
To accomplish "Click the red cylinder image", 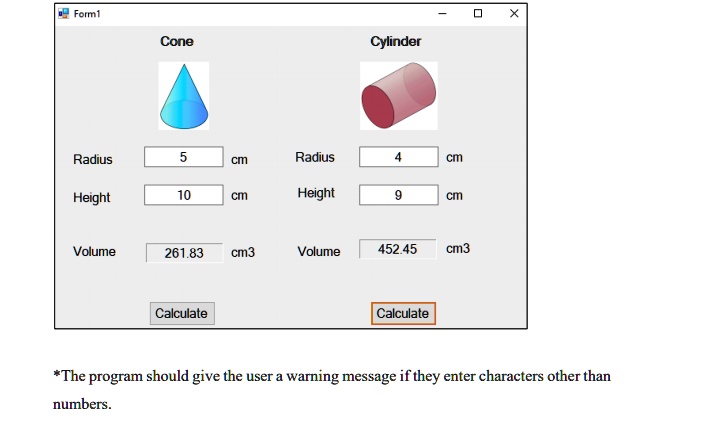I will pyautogui.click(x=398, y=96).
